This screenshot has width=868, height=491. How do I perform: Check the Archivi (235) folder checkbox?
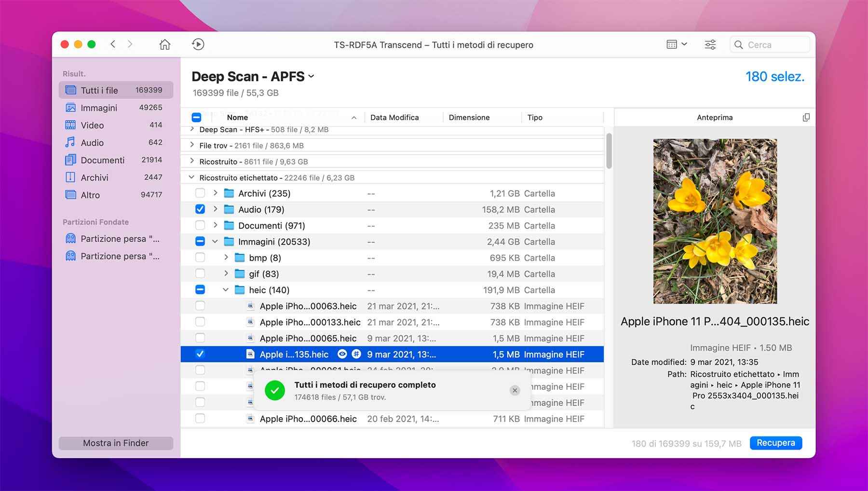pos(200,193)
